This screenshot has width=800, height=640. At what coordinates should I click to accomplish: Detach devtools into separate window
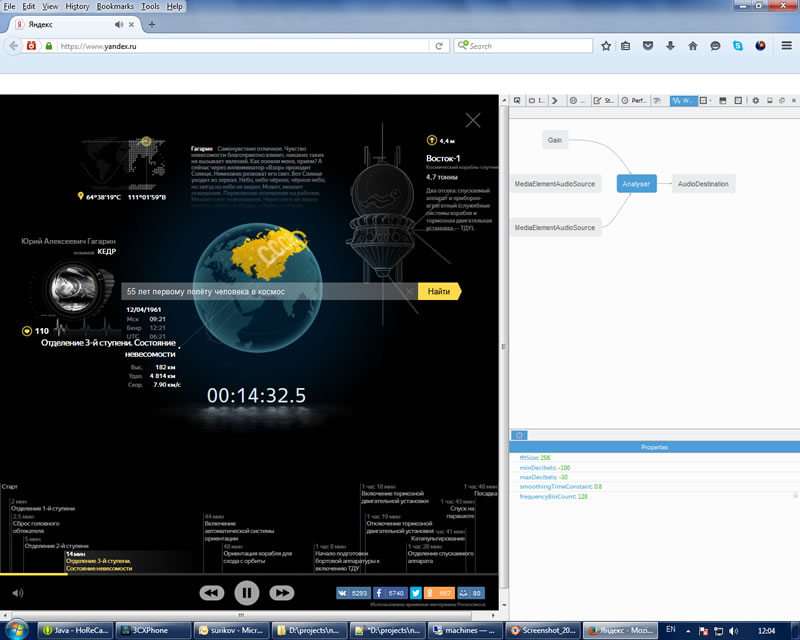[782, 101]
